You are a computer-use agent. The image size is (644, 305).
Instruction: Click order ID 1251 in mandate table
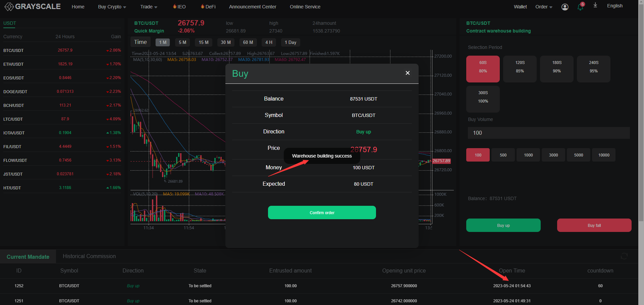[x=19, y=301]
